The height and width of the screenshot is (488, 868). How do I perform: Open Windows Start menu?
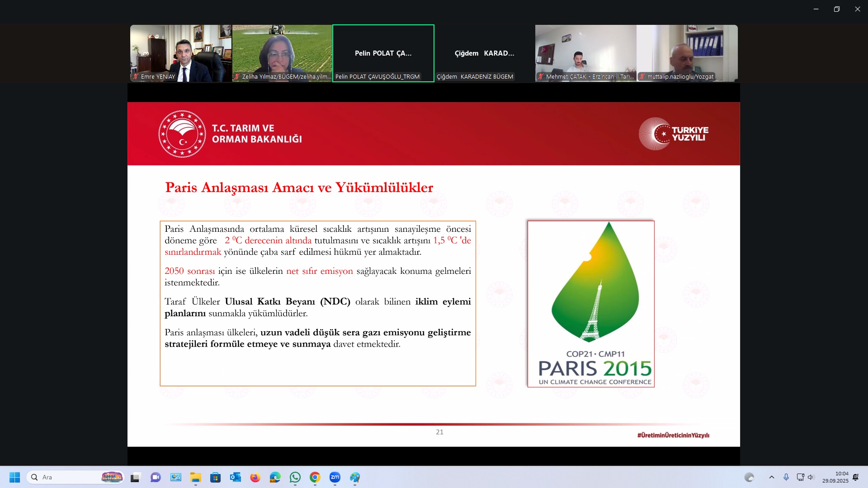pos(14,477)
